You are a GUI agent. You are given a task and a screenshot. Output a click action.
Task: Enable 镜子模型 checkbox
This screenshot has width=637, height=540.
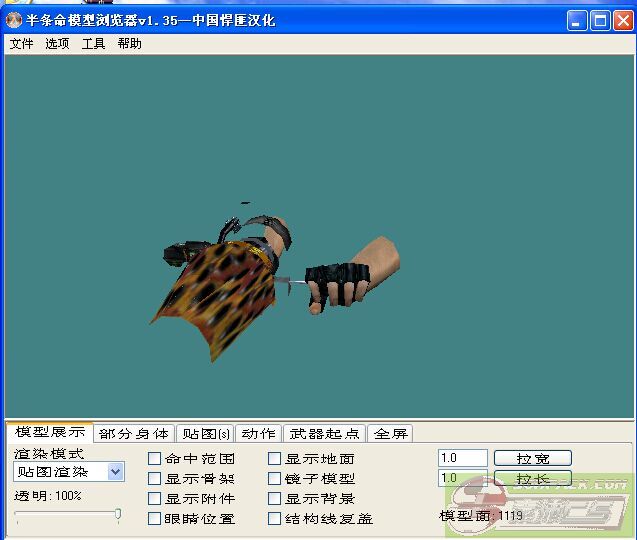275,479
